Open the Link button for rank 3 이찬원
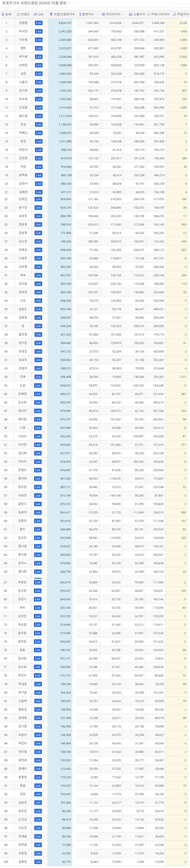The width and height of the screenshot is (190, 868). coord(39,40)
